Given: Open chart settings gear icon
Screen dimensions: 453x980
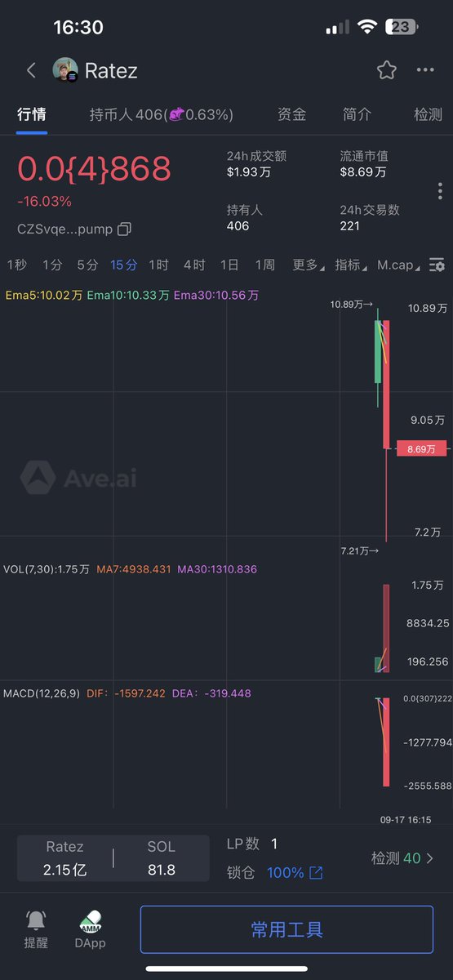Looking at the screenshot, I should pos(437,265).
